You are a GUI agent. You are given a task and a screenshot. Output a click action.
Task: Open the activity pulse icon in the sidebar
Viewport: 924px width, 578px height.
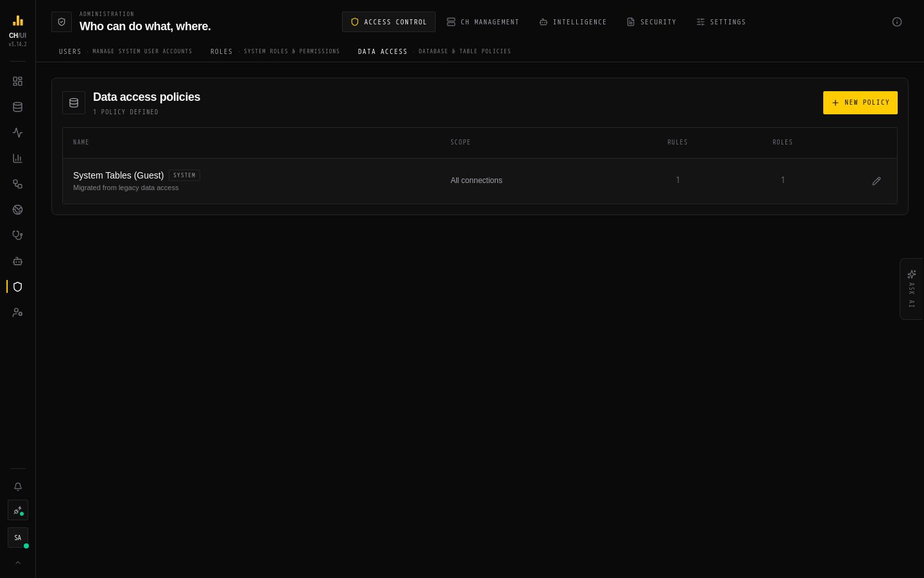(x=18, y=133)
